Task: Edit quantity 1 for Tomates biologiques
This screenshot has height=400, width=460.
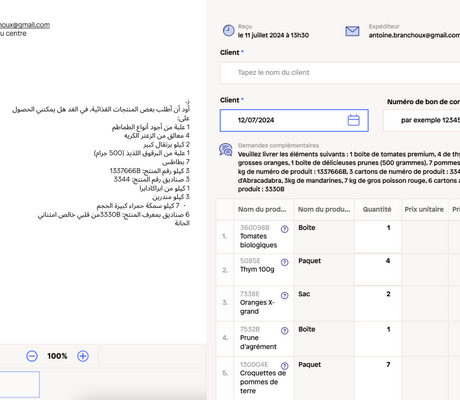Action: (378, 237)
